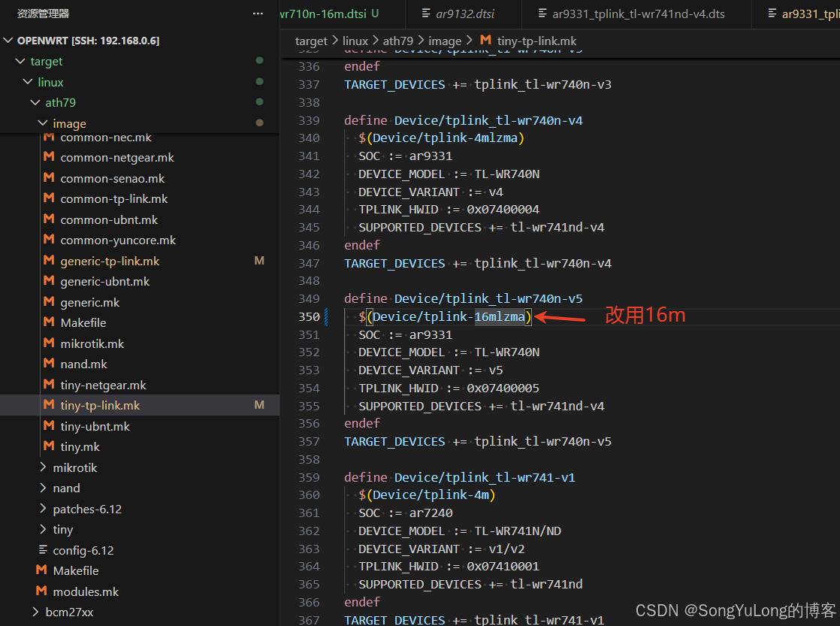
Task: Click 'define Device/tplink_tl-wr741-v1' line
Action: (460, 477)
